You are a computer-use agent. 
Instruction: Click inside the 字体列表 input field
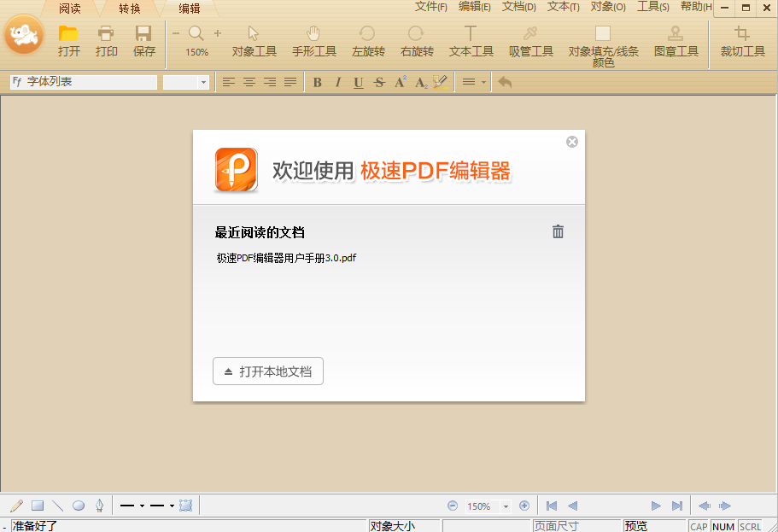pyautogui.click(x=85, y=82)
